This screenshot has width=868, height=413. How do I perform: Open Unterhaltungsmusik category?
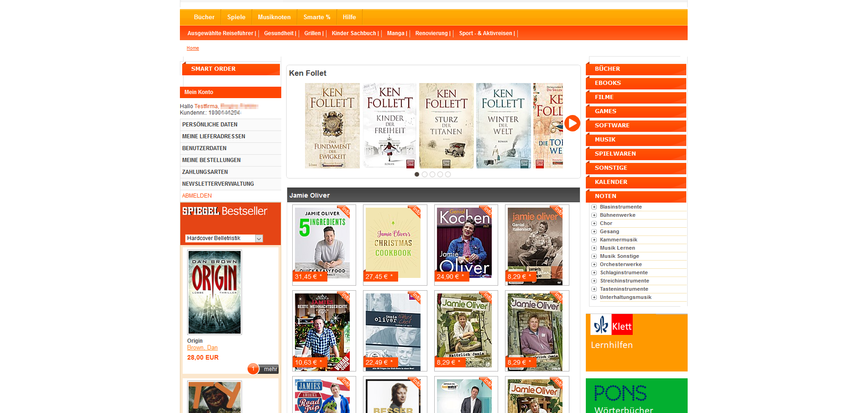click(626, 298)
